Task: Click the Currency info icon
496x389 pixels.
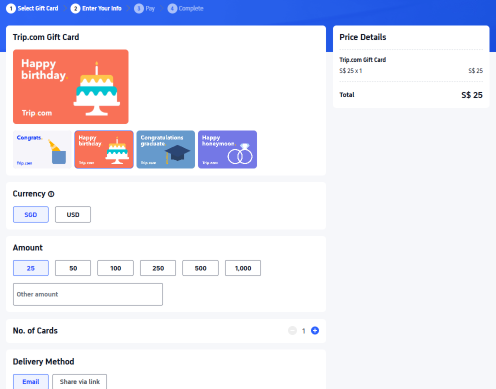Action: coord(51,194)
